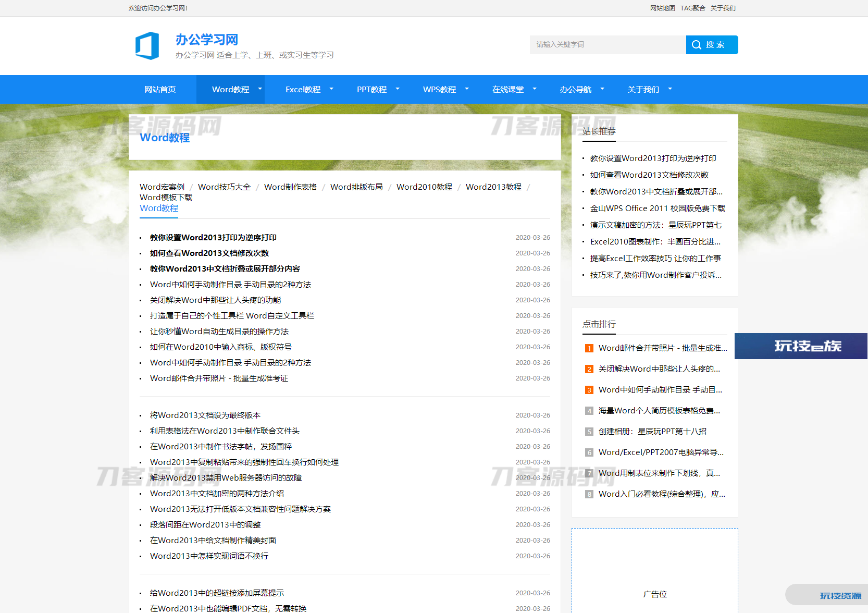Screen dimensions: 868x613
Task: Open the Word宏案例 subcategory
Action: 162,187
